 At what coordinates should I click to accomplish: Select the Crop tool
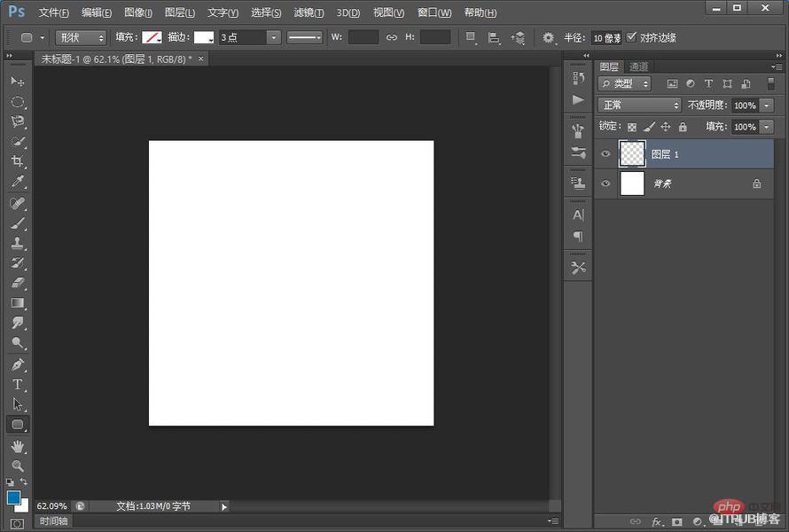18,161
